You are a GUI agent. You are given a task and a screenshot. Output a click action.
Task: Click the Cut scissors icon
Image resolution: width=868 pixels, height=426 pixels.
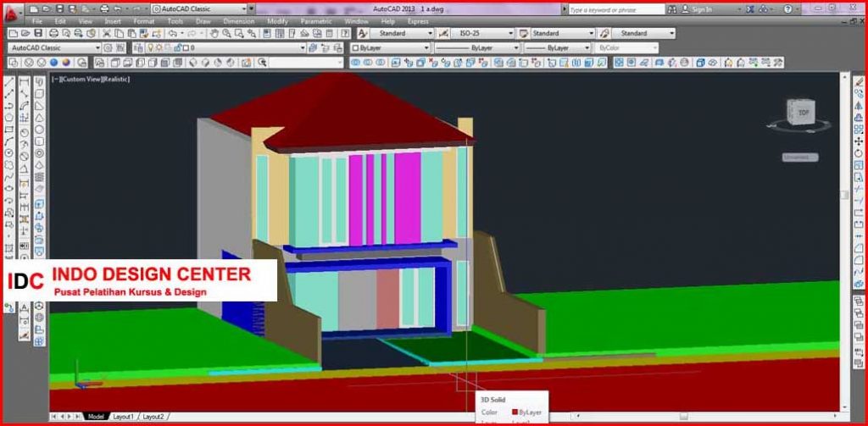(106, 33)
